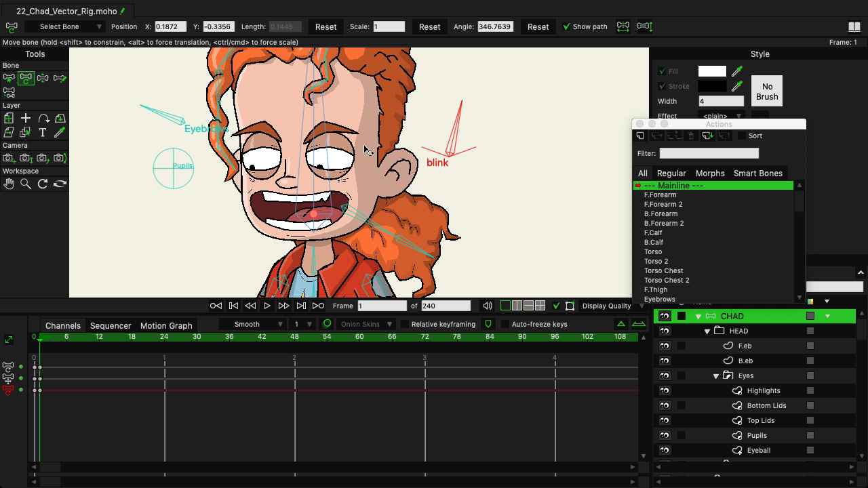Select the Zoom workspace tool
868x488 pixels.
pos(24,184)
